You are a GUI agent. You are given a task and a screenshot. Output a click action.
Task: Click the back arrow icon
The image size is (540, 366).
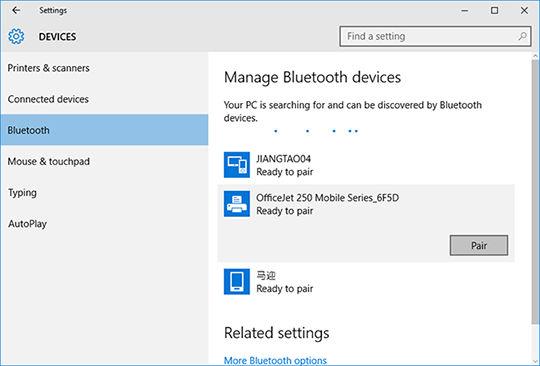pyautogui.click(x=16, y=10)
